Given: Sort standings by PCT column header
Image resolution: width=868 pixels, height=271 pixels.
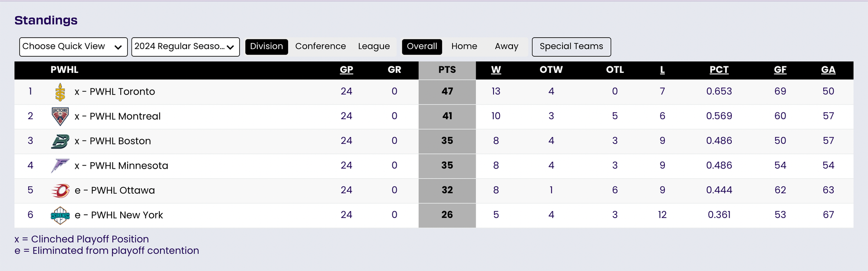Looking at the screenshot, I should pos(719,70).
